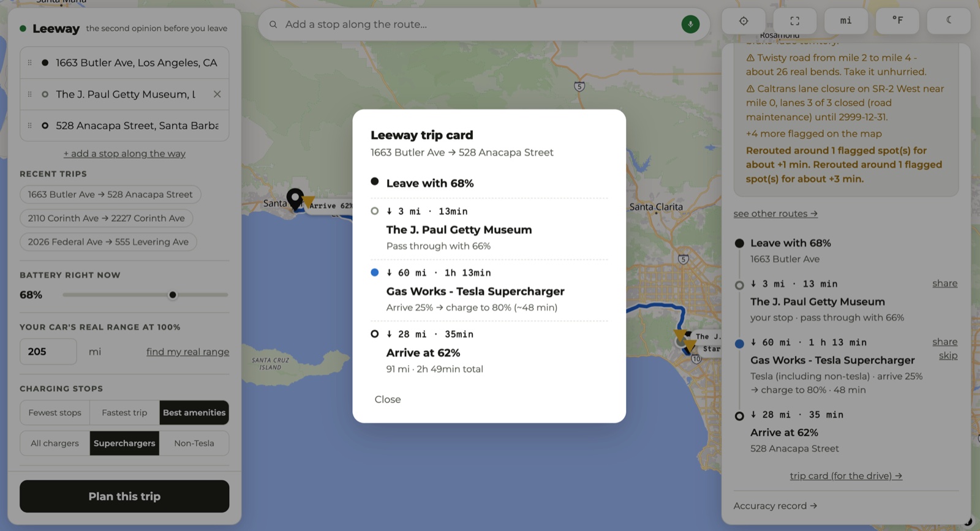Click the battery level slider handle
This screenshot has height=531, width=980.
click(x=173, y=295)
